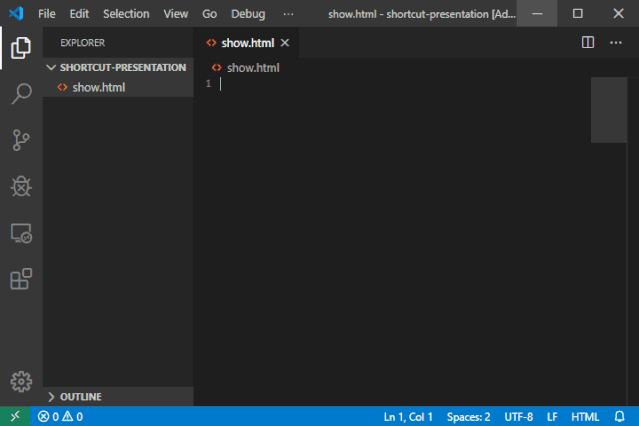Click the EXPLORER panel title
Screen dimensions: 639x426
(83, 43)
